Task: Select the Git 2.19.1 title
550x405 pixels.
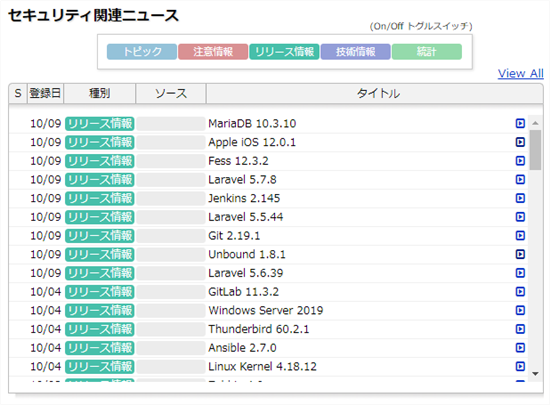Action: click(234, 236)
